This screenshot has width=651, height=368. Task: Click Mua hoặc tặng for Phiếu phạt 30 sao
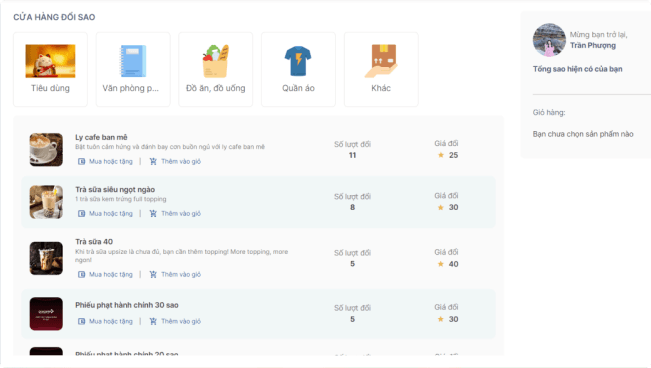click(111, 321)
